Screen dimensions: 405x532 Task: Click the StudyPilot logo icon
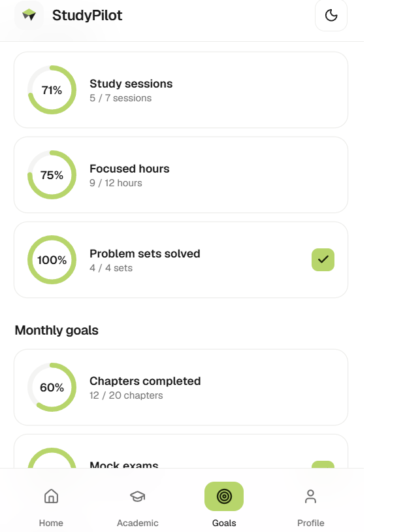29,15
